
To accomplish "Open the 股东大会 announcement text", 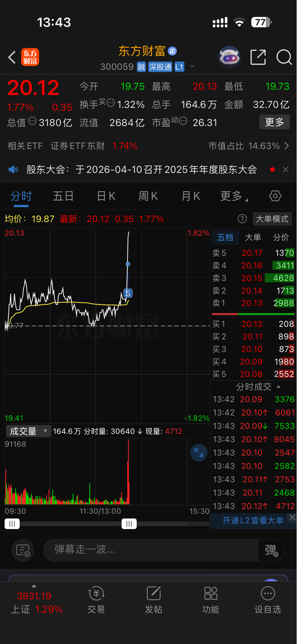I will pyautogui.click(x=142, y=169).
